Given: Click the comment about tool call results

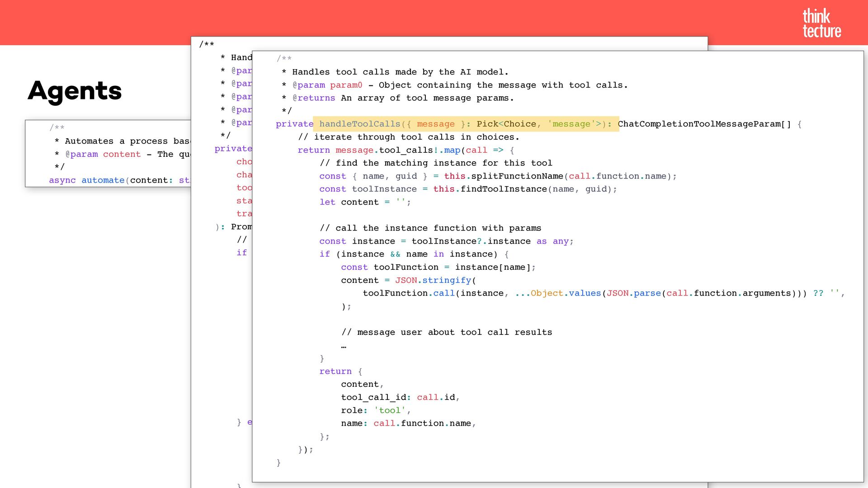Looking at the screenshot, I should coord(446,332).
